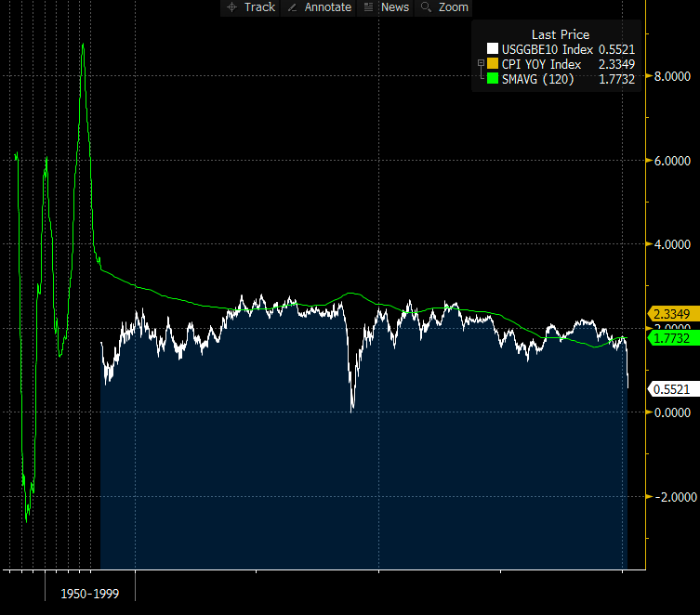The width and height of the screenshot is (700, 615).
Task: Collapse the CPI YOY legend tree box
Action: (480, 64)
